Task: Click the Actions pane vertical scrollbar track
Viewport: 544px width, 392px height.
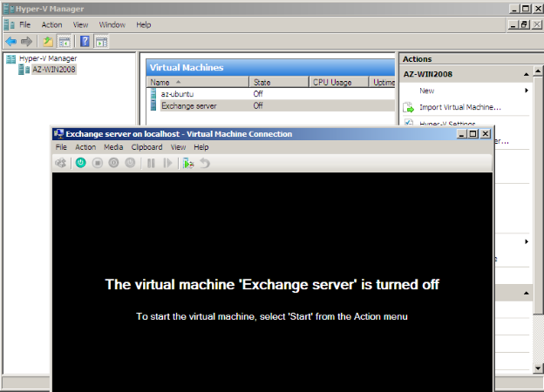Action: point(538,339)
